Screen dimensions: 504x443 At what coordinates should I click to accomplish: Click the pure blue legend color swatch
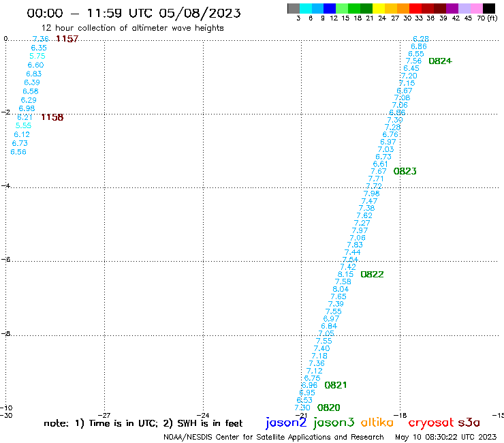coord(330,8)
